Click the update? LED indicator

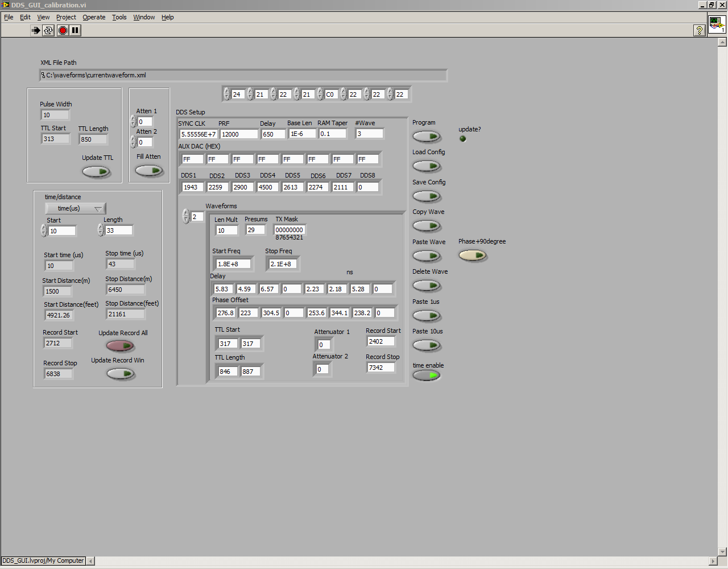(462, 139)
